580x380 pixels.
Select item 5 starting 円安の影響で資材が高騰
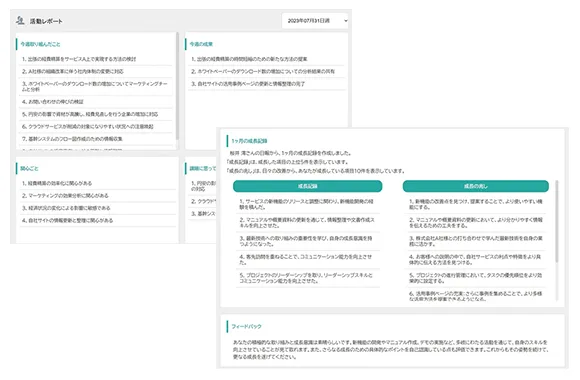pos(95,114)
